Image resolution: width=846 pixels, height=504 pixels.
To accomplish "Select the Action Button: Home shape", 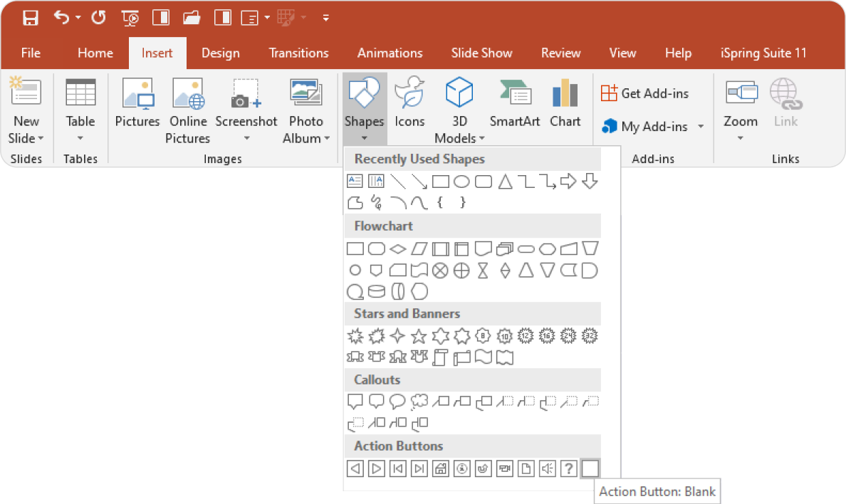I will (x=440, y=468).
